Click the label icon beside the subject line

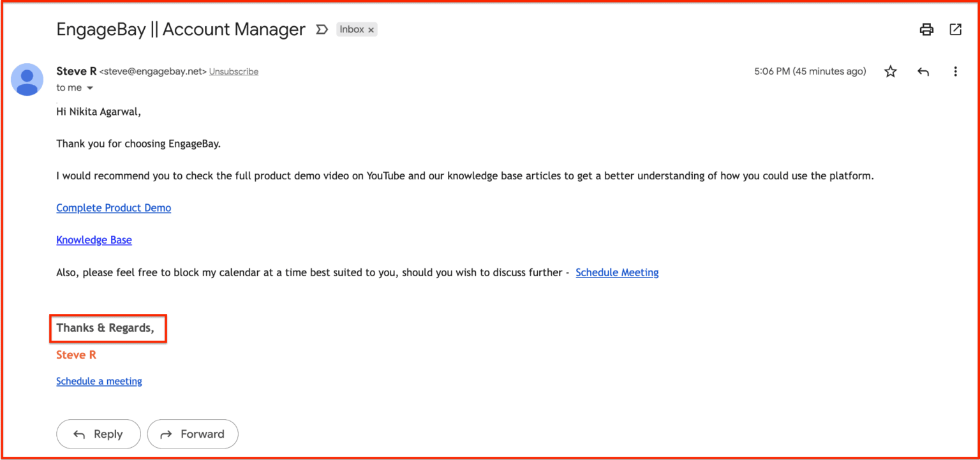[x=322, y=29]
